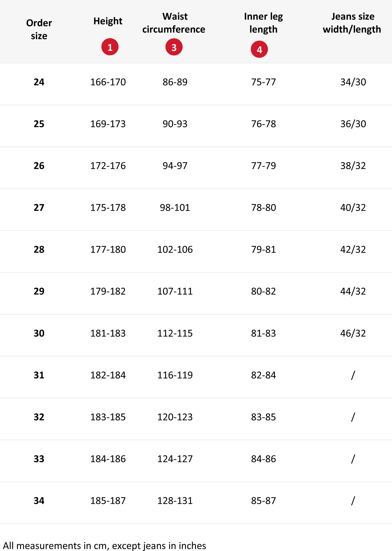The image size is (392, 551).
Task: Click height value 169-173
Action: pos(108,124)
